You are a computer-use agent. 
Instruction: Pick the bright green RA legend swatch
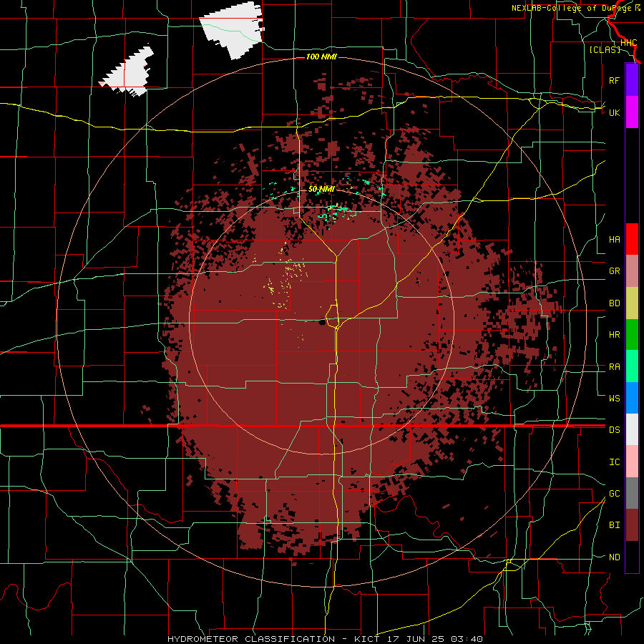coord(632,366)
